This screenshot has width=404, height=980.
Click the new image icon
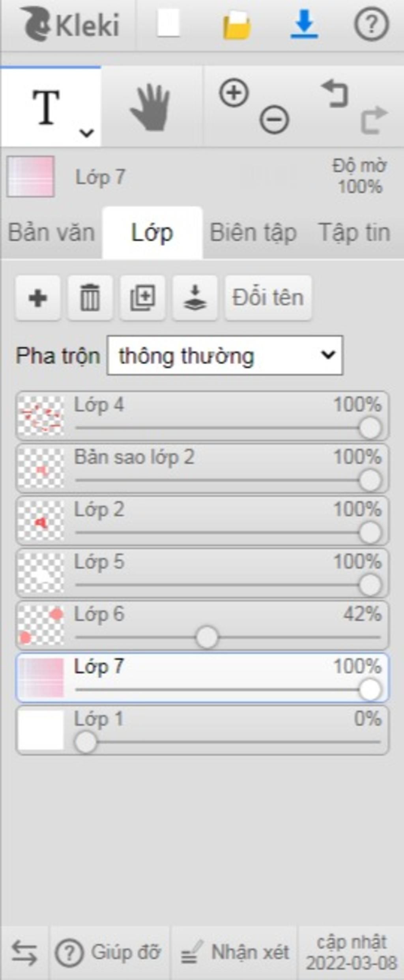168,24
